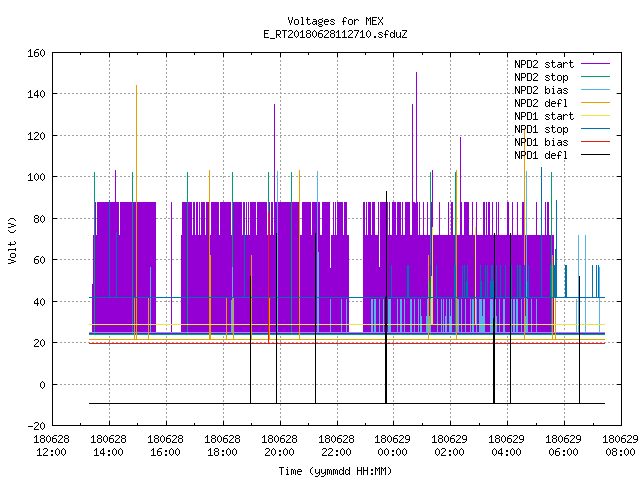Viewport: 640px width, 480px height.
Task: Click the x-axis tick 180628 20:00
Action: pyautogui.click(x=279, y=446)
